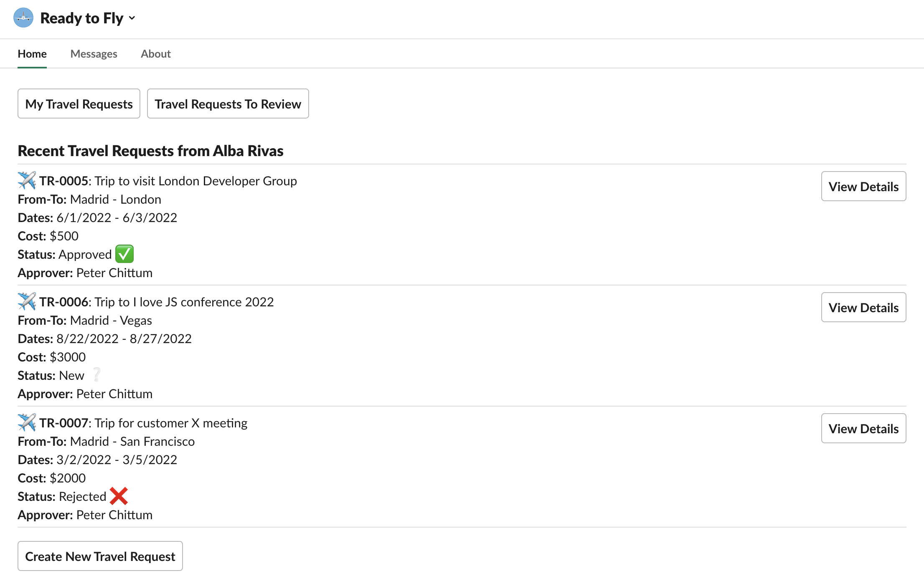This screenshot has width=924, height=581.
Task: Click the airplane icon beside TR-0006
Action: tap(27, 301)
